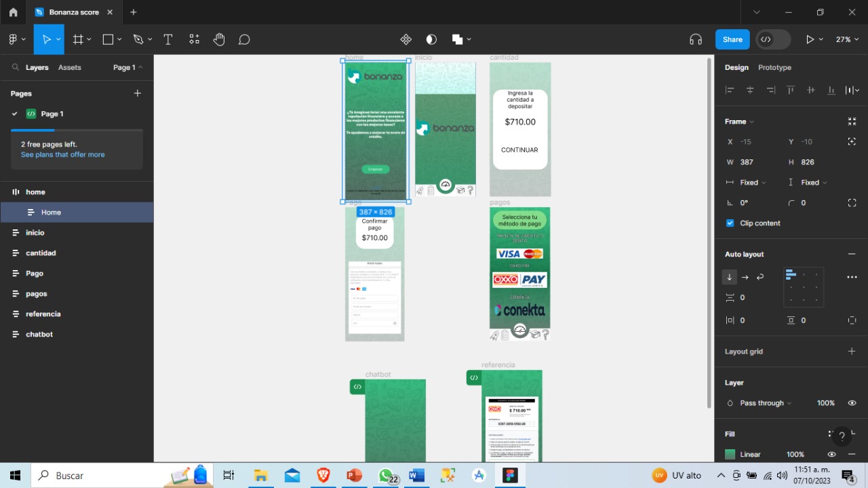Screen dimensions: 868x488
Task: Select the Text tool
Action: click(168, 39)
